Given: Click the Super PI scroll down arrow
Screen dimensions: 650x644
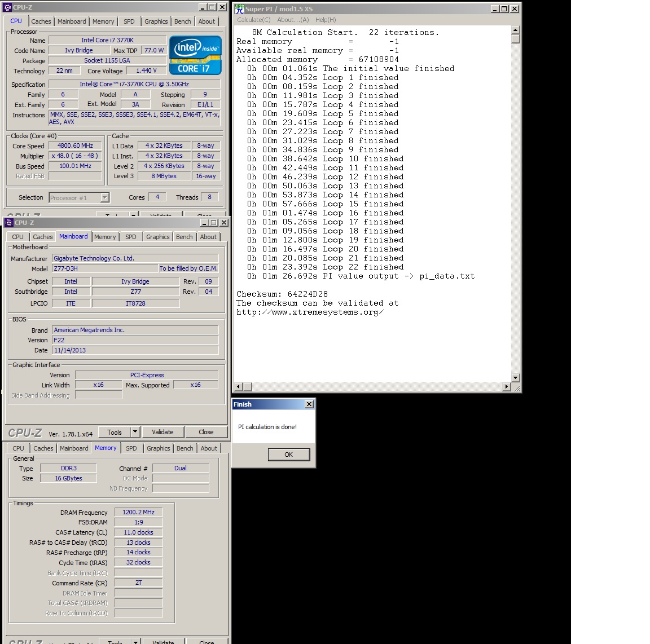Looking at the screenshot, I should coord(515,377).
